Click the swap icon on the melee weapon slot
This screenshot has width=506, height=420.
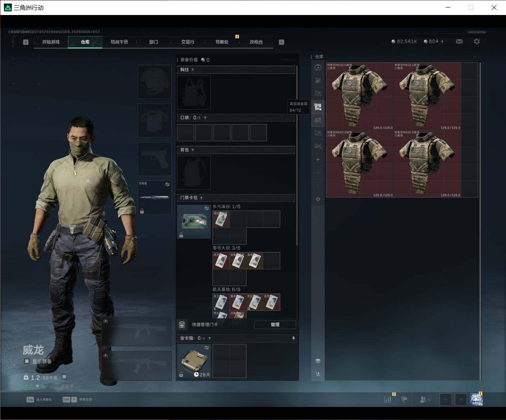(x=167, y=185)
